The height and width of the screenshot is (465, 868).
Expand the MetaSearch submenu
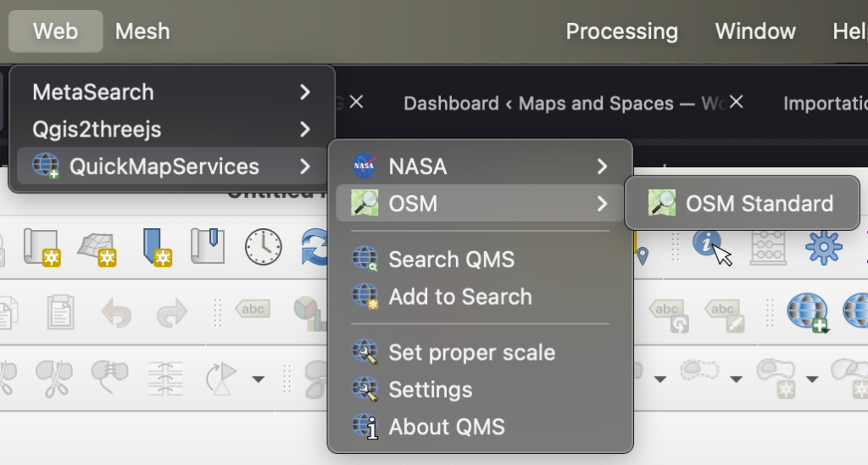(x=171, y=92)
